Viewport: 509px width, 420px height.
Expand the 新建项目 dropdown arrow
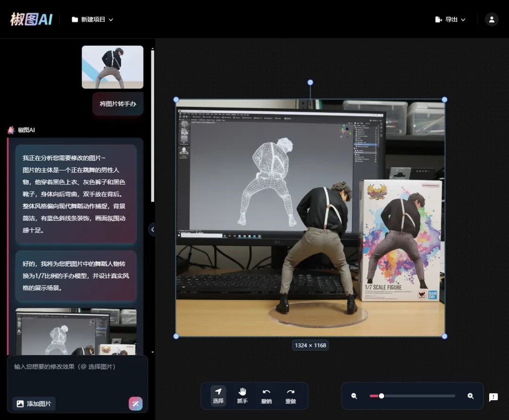111,20
